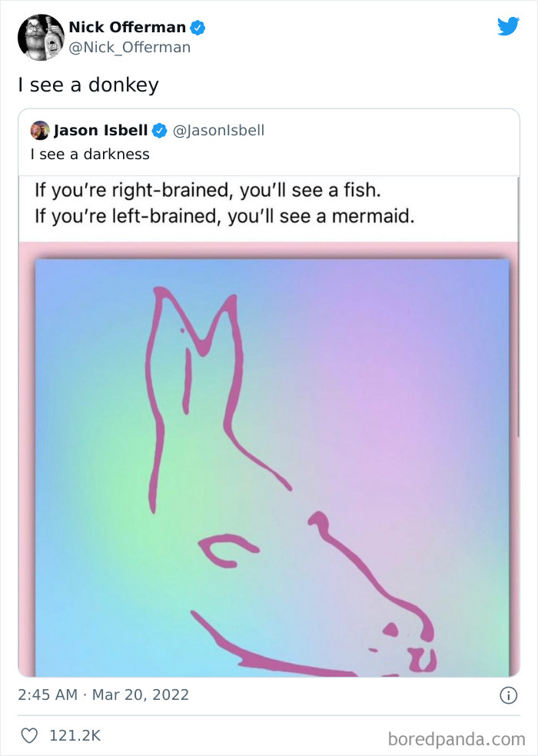Open Jason Isbell's display name

(x=102, y=130)
